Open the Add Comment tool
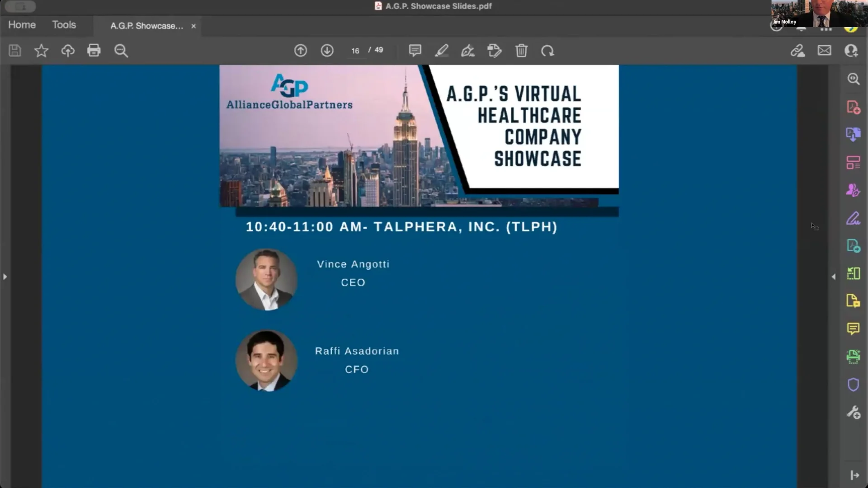The width and height of the screenshot is (868, 488). click(x=415, y=51)
